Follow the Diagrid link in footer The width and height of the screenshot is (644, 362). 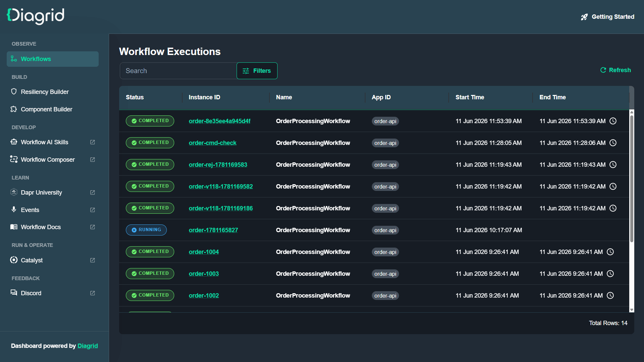point(88,346)
